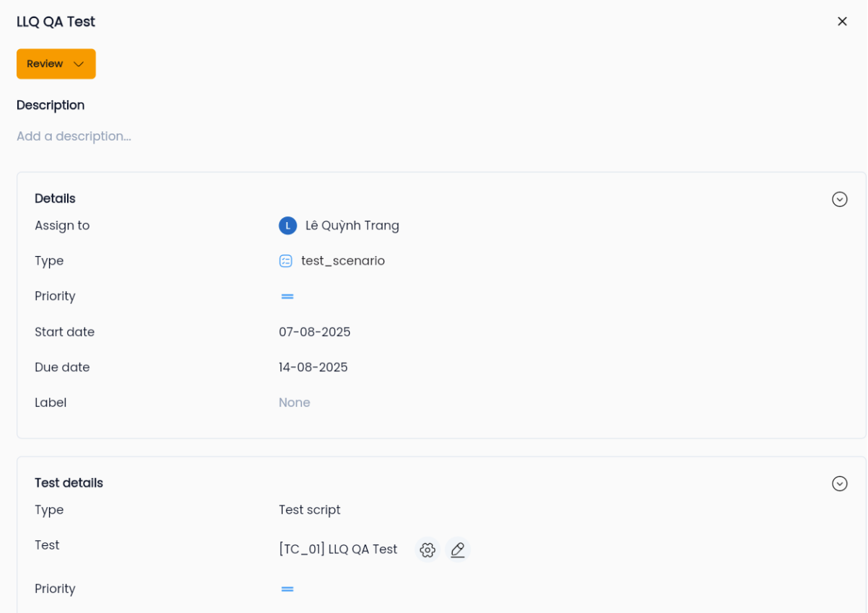This screenshot has width=868, height=613.
Task: Click the Add a description field
Action: pos(74,136)
